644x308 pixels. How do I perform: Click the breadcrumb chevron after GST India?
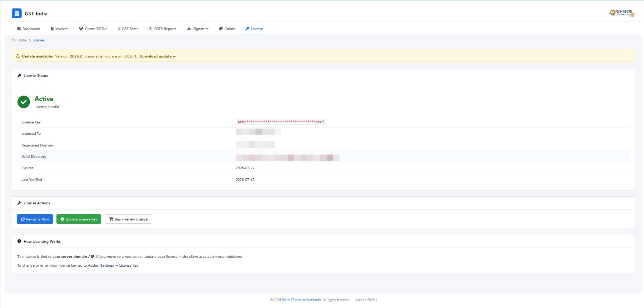click(30, 40)
